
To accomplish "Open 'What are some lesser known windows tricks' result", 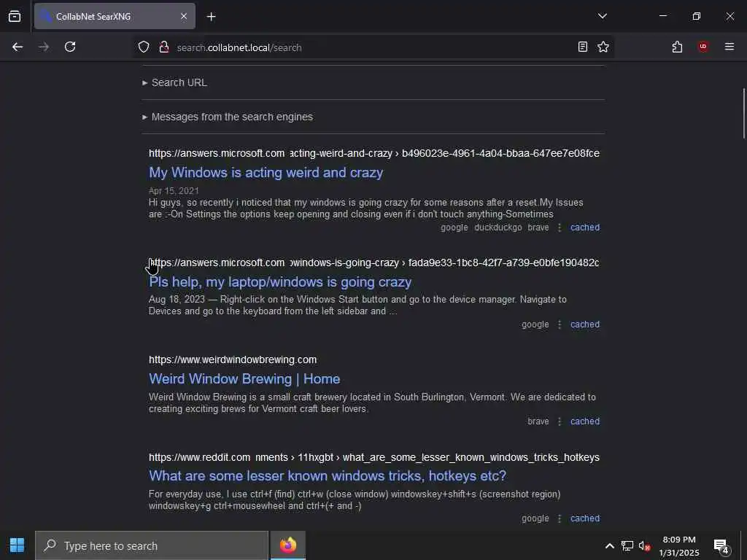I will (328, 475).
